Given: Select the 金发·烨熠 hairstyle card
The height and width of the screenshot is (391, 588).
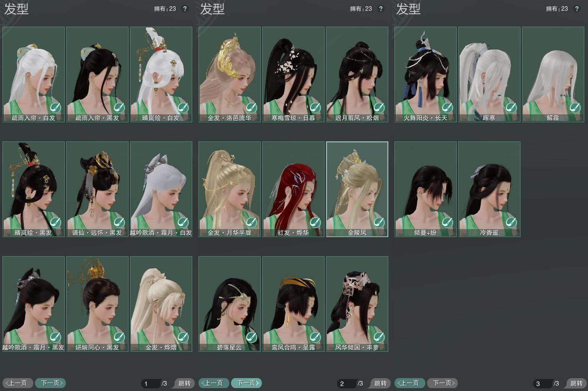Looking at the screenshot, I should coord(161,304).
